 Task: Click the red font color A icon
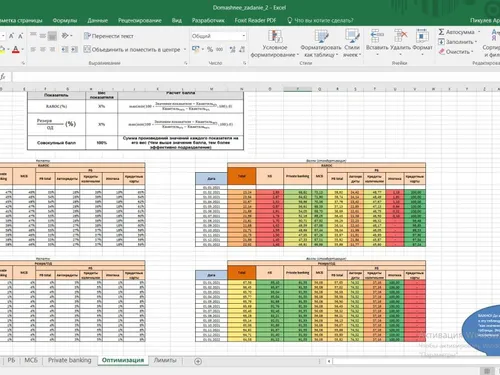pyautogui.click(x=15, y=50)
